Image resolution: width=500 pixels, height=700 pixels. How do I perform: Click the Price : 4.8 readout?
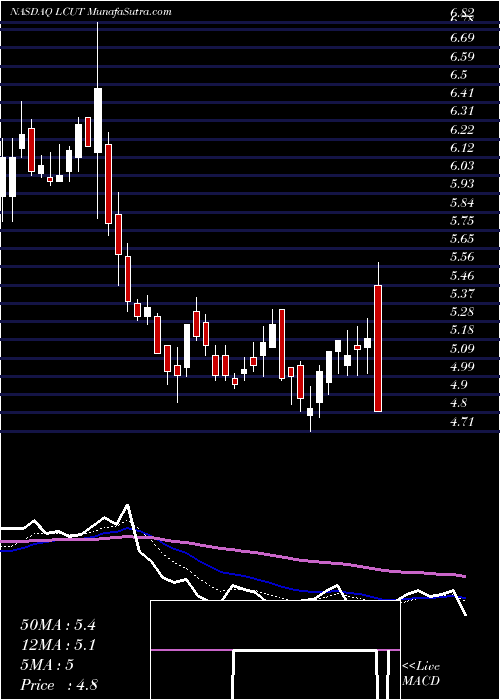59,685
